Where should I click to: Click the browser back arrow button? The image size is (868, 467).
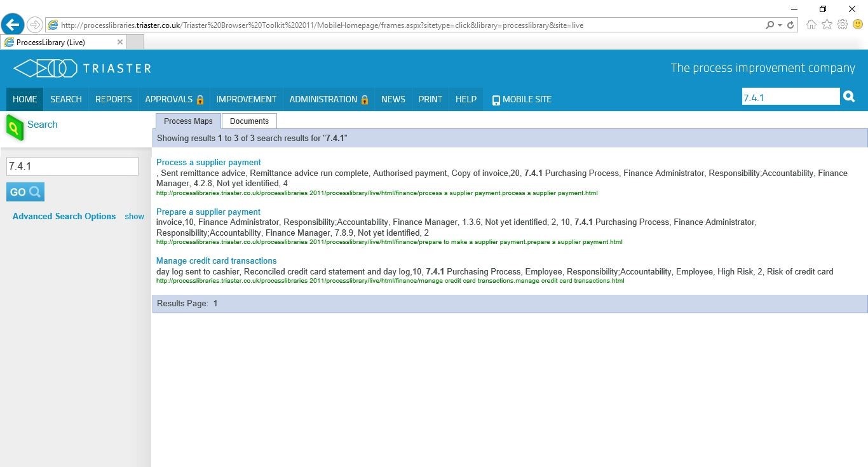(x=13, y=25)
